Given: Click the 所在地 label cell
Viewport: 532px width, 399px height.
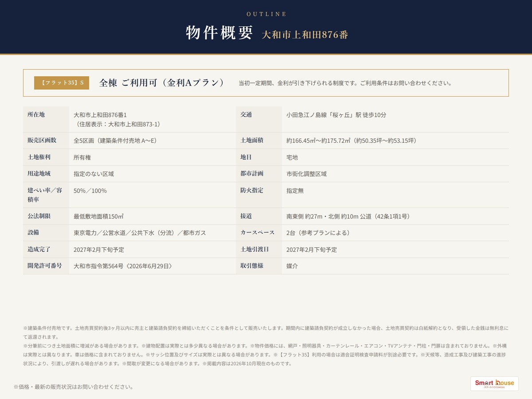Looking at the screenshot, I should (x=46, y=119).
